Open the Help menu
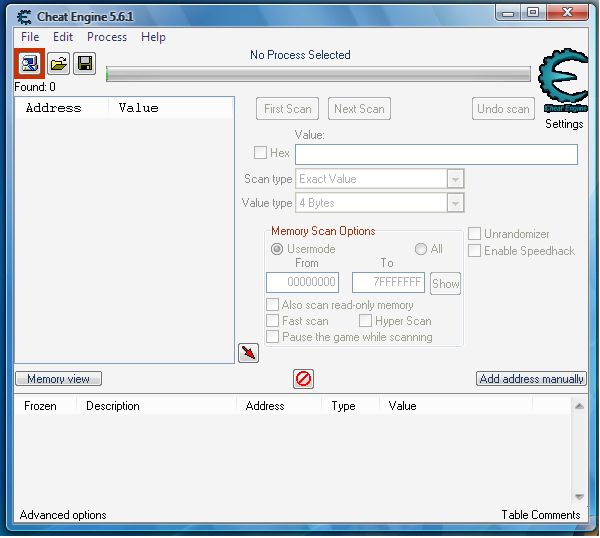This screenshot has height=538, width=600. (x=153, y=37)
